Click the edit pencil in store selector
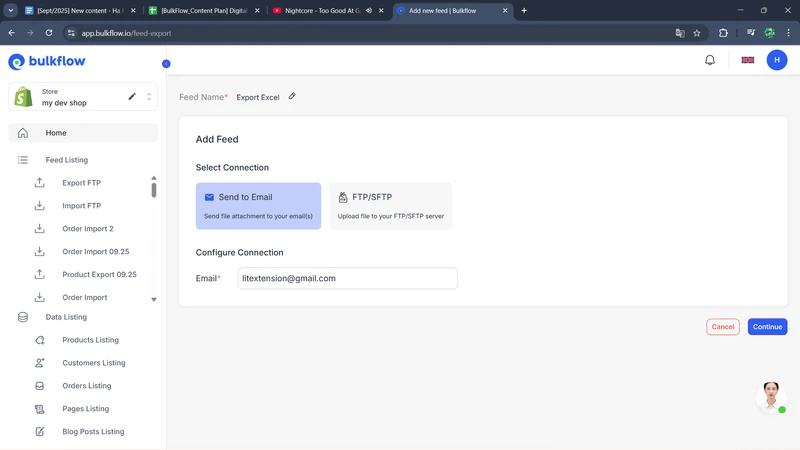800x450 pixels. point(132,97)
